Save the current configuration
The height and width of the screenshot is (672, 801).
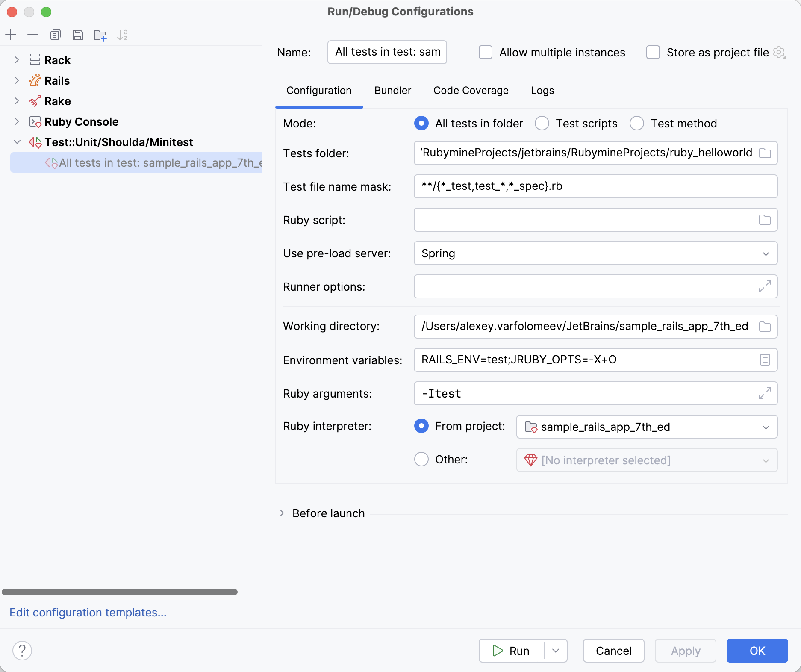(x=78, y=35)
